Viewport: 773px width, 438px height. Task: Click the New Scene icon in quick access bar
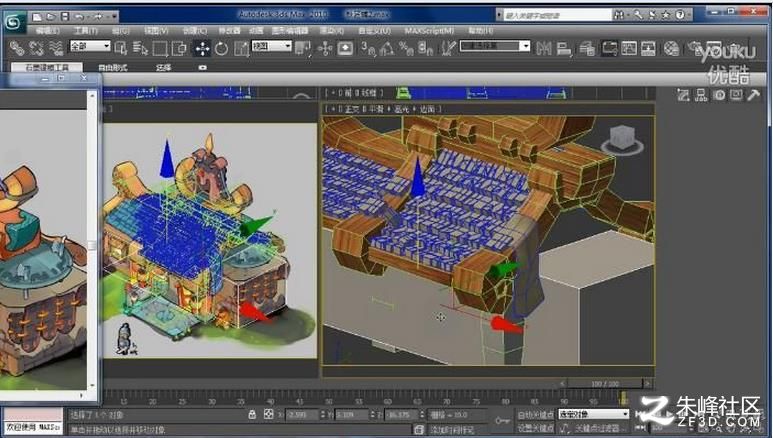tap(36, 17)
